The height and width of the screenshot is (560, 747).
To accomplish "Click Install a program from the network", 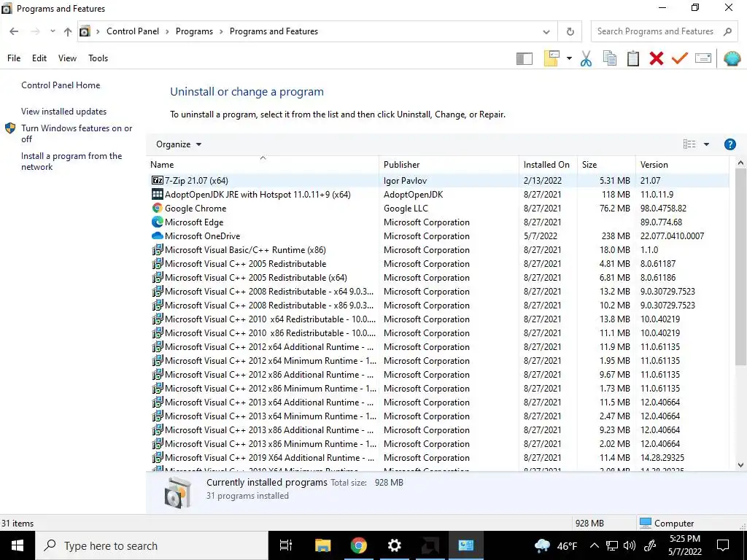I will coord(71,161).
